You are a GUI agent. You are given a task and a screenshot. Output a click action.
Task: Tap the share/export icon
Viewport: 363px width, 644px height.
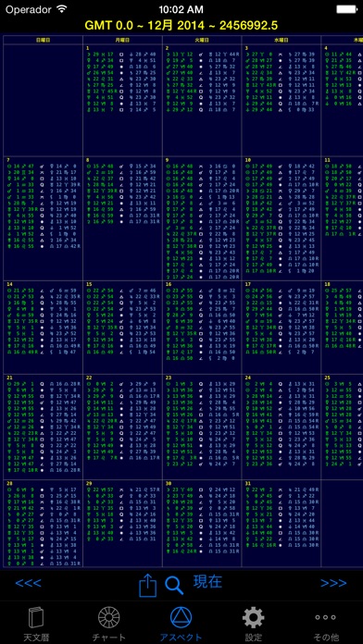pyautogui.click(x=148, y=585)
